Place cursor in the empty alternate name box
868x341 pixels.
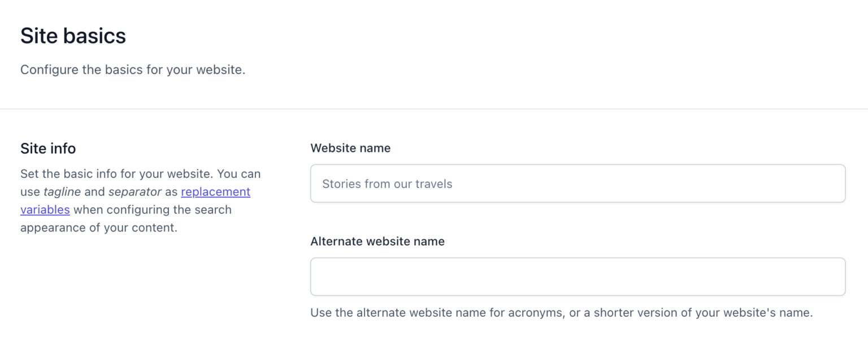tap(576, 277)
